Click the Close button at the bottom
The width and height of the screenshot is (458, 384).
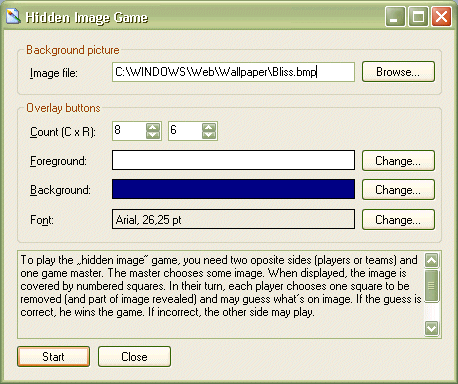(134, 357)
